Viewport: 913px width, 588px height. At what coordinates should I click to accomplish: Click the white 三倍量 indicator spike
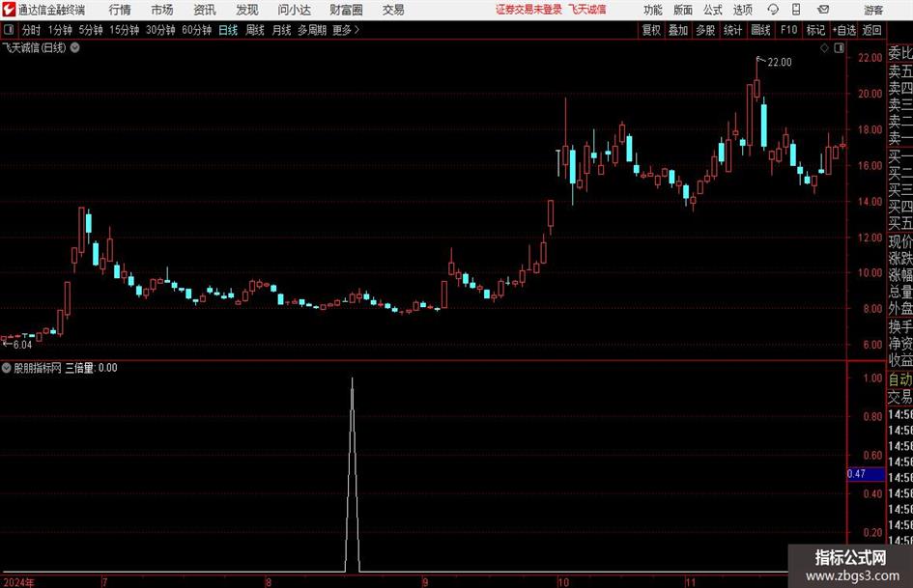(x=353, y=474)
